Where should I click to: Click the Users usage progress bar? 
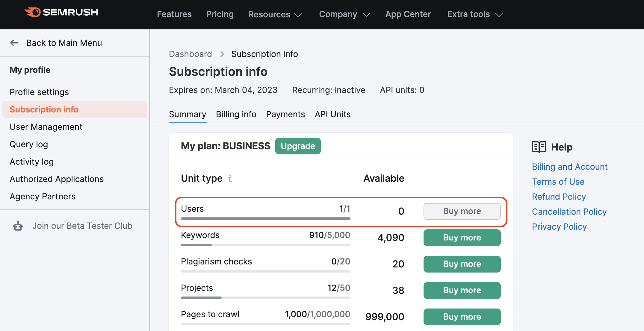(266, 219)
